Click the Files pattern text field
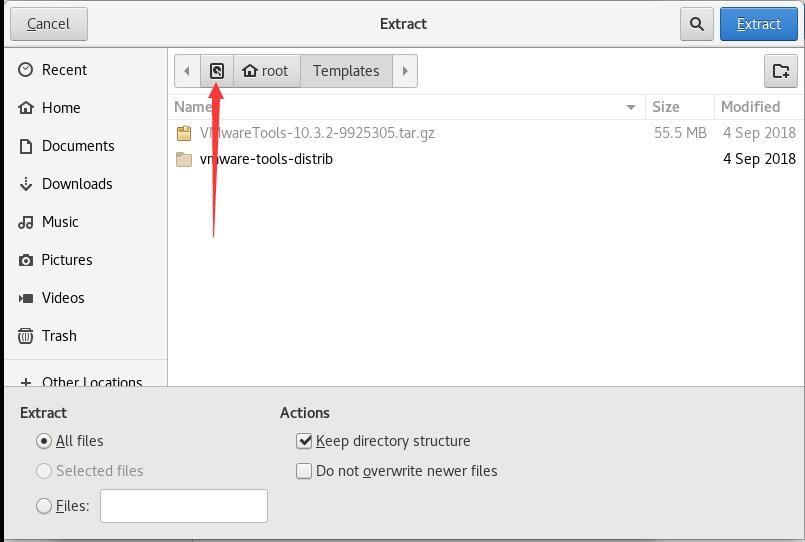 click(x=184, y=506)
